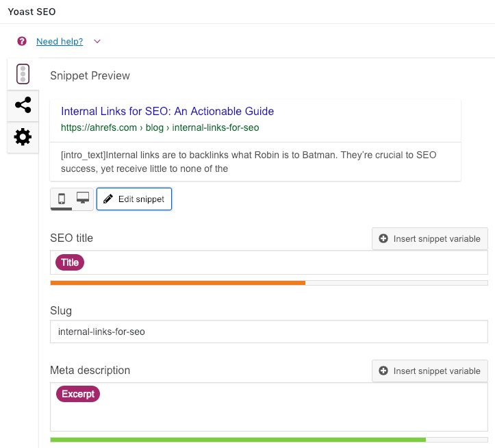The height and width of the screenshot is (448, 495).
Task: Click the Edit snippet button label
Action: pos(141,199)
